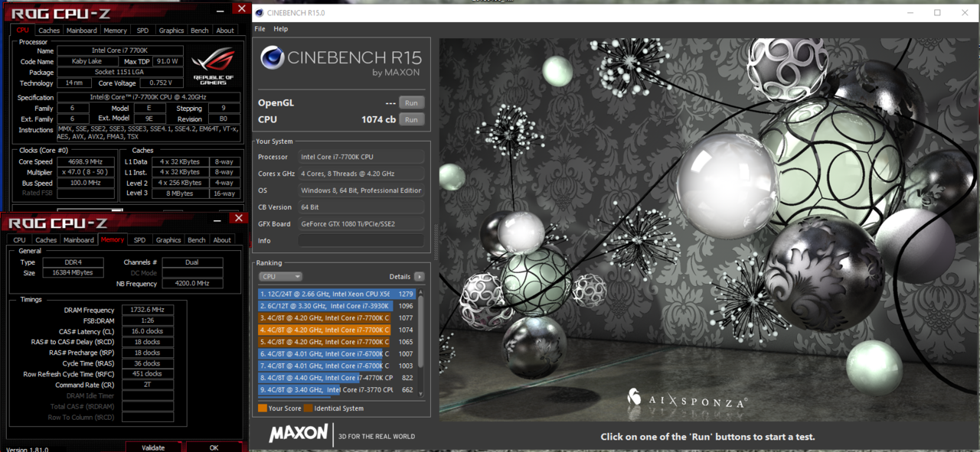
Task: Select ranking row 7 i7-6700K score 1003
Action: tap(337, 366)
